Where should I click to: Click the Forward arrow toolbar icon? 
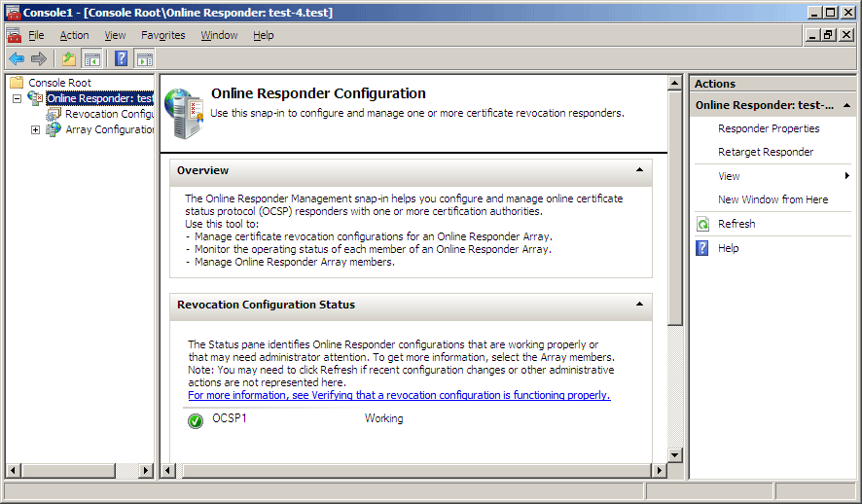[x=39, y=58]
